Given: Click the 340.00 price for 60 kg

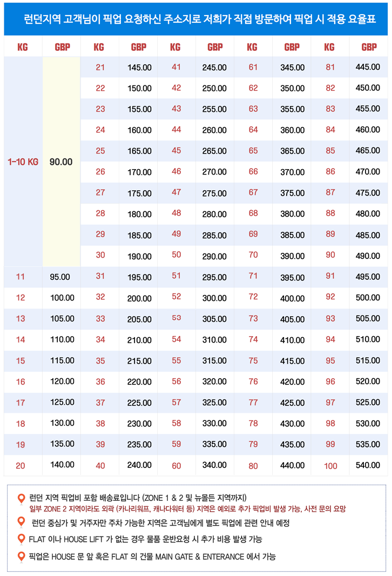Looking at the screenshot, I should tap(214, 465).
